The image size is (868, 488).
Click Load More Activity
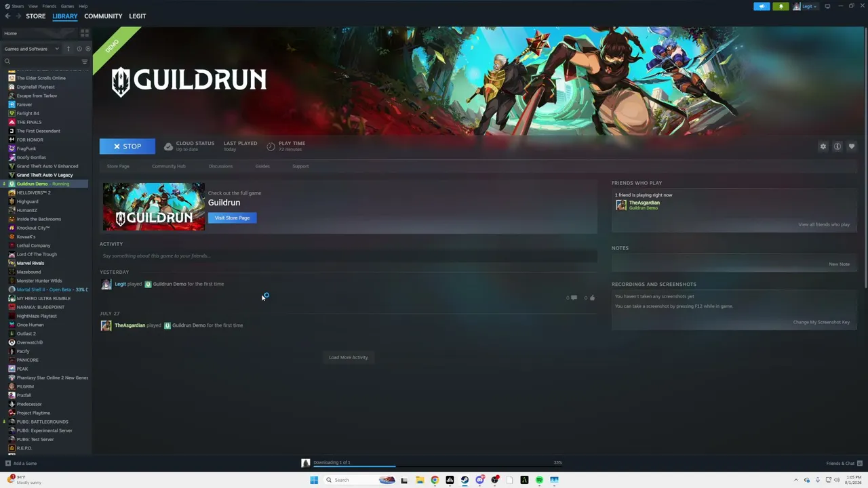[x=349, y=357]
